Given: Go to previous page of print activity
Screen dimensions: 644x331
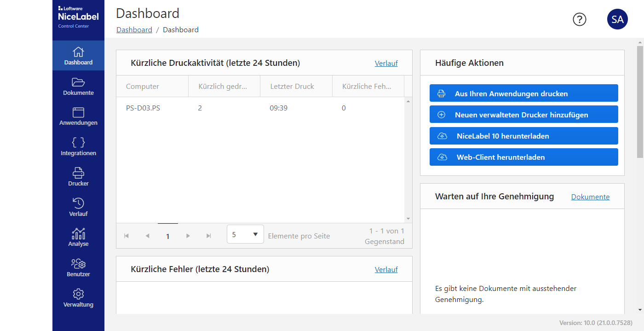Looking at the screenshot, I should pos(147,236).
